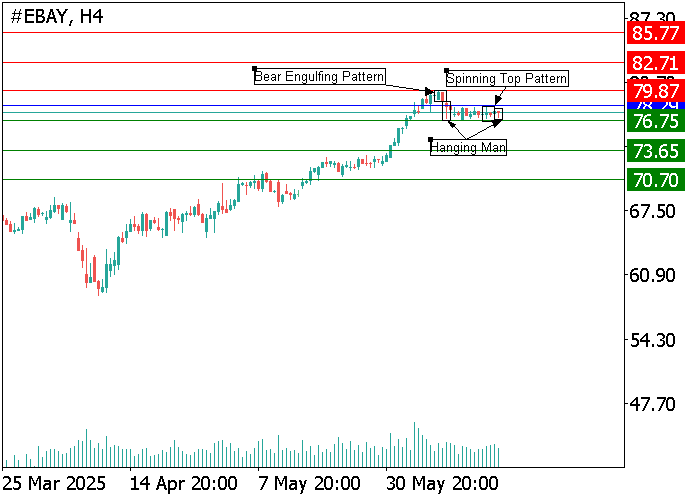Click the red 82.71 price level tag
Screen dimensions: 700x500
coord(656,63)
